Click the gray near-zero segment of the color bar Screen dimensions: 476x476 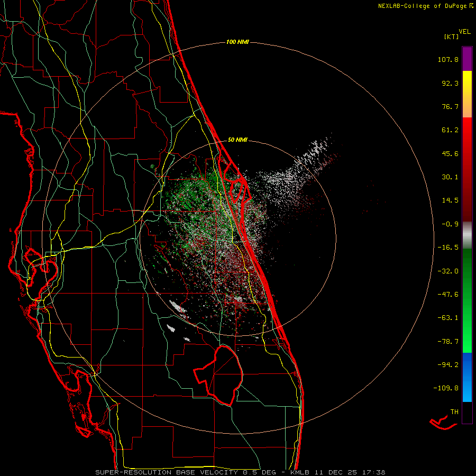pyautogui.click(x=467, y=235)
